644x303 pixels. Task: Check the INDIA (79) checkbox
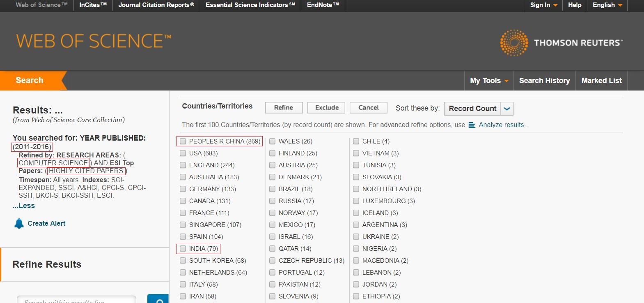click(183, 249)
